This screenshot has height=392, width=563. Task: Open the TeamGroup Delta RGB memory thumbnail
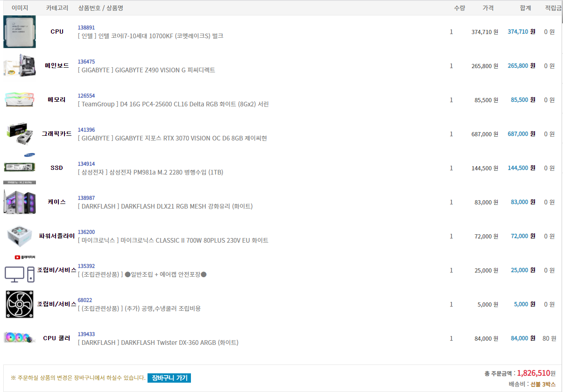pos(20,99)
